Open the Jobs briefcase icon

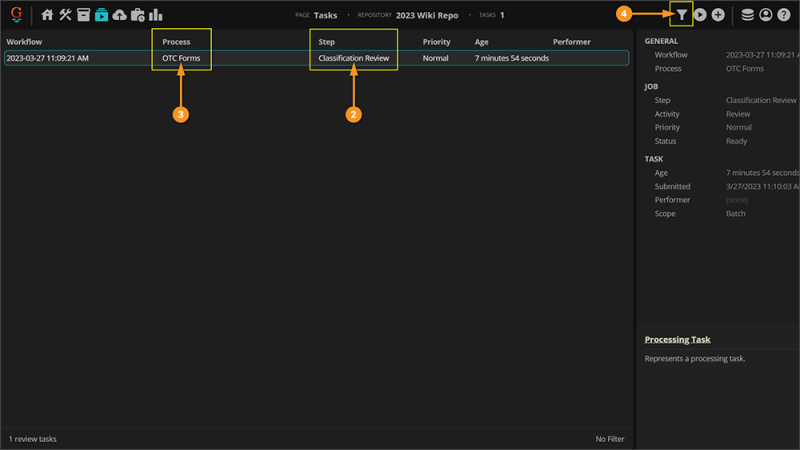click(138, 15)
